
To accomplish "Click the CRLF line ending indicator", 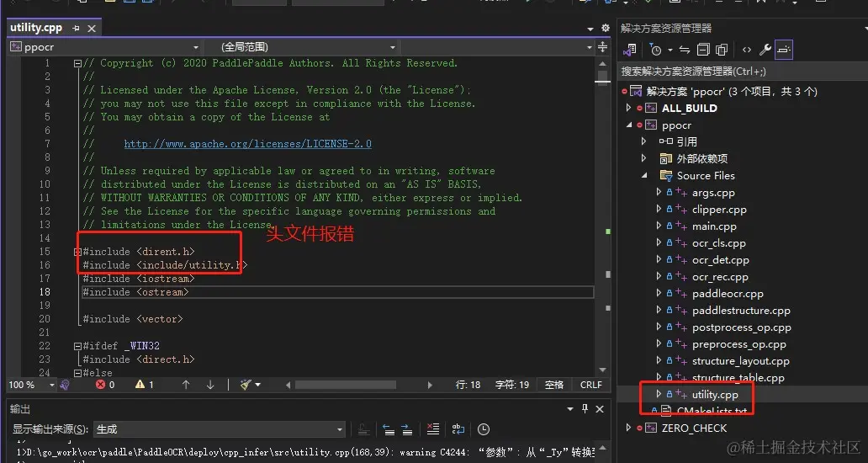I will 590,385.
